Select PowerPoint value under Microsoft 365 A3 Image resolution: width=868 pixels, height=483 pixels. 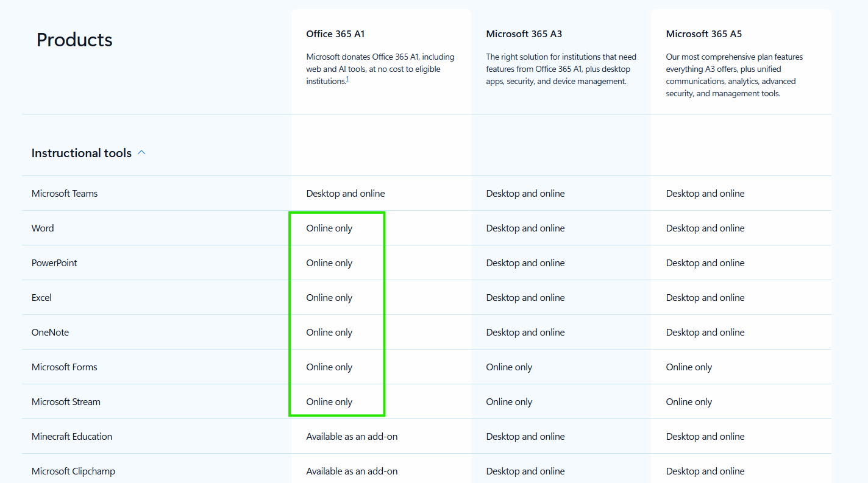[525, 263]
